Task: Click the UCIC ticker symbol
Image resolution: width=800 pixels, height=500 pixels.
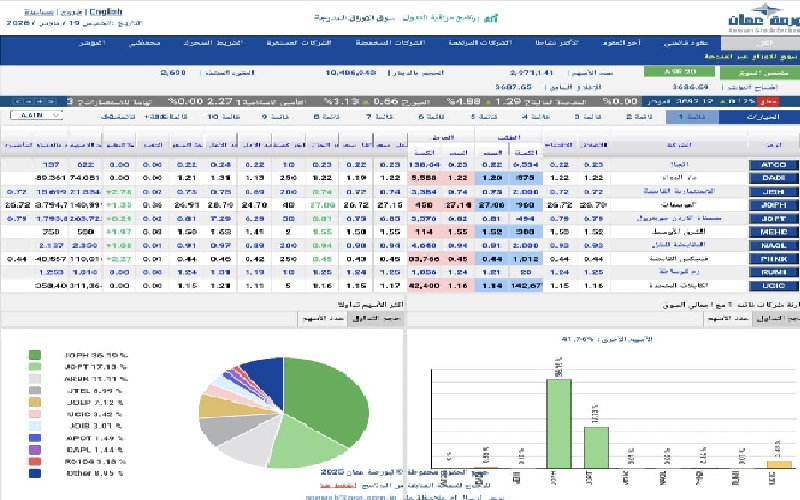Action: point(773,284)
